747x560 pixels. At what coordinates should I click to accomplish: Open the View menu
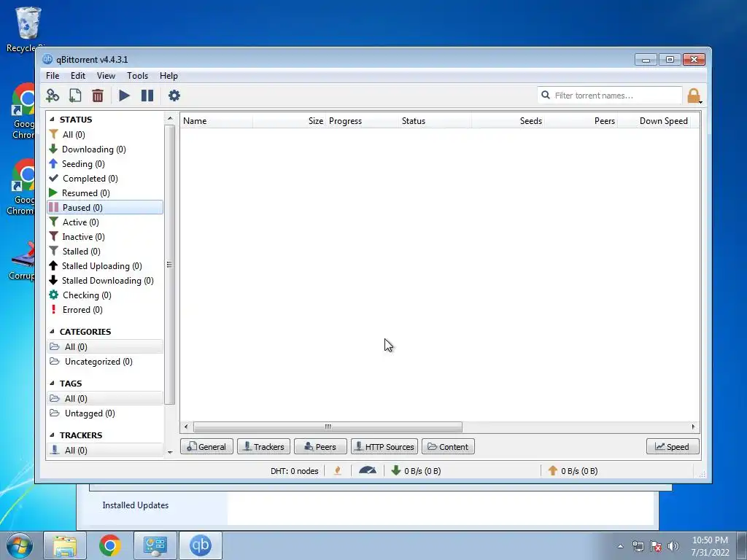click(106, 76)
